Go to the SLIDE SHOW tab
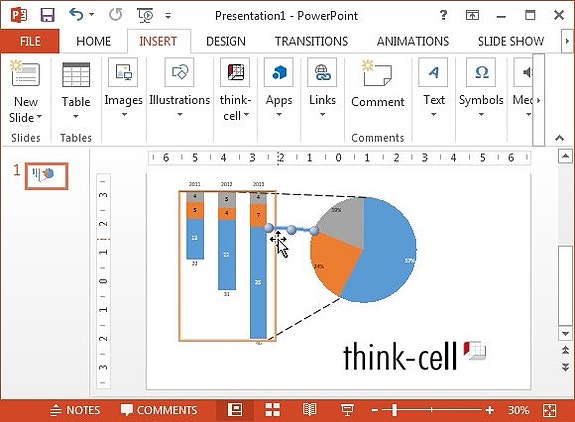The height and width of the screenshot is (422, 575). (511, 41)
